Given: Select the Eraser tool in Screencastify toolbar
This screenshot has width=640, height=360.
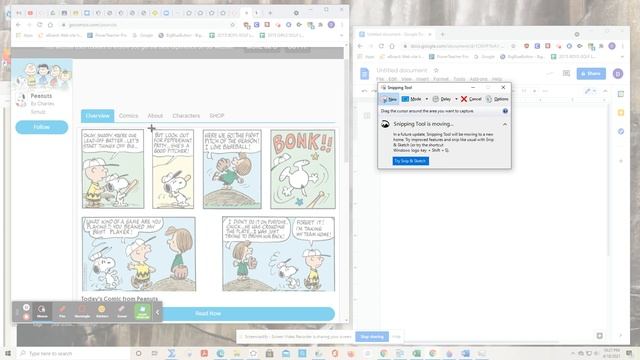Looking at the screenshot, I should pos(122,311).
